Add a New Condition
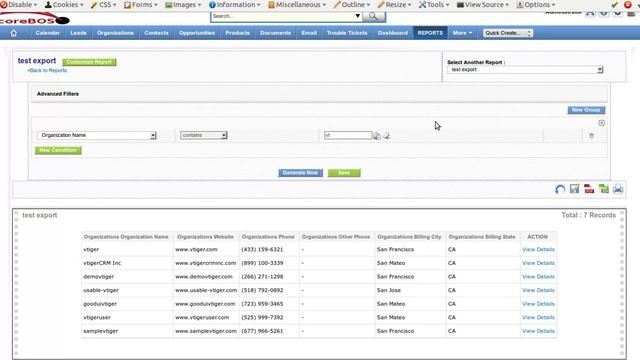The image size is (640, 360). click(x=58, y=150)
